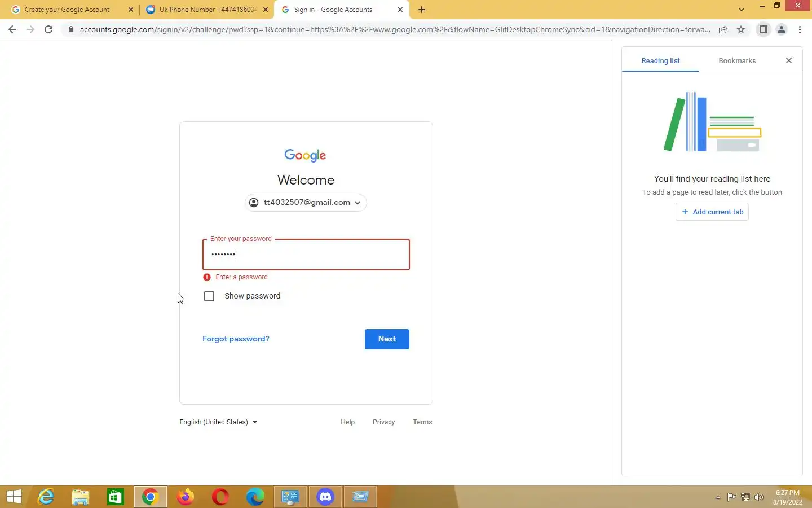
Task: Click the Chrome taskbar icon
Action: 151,497
